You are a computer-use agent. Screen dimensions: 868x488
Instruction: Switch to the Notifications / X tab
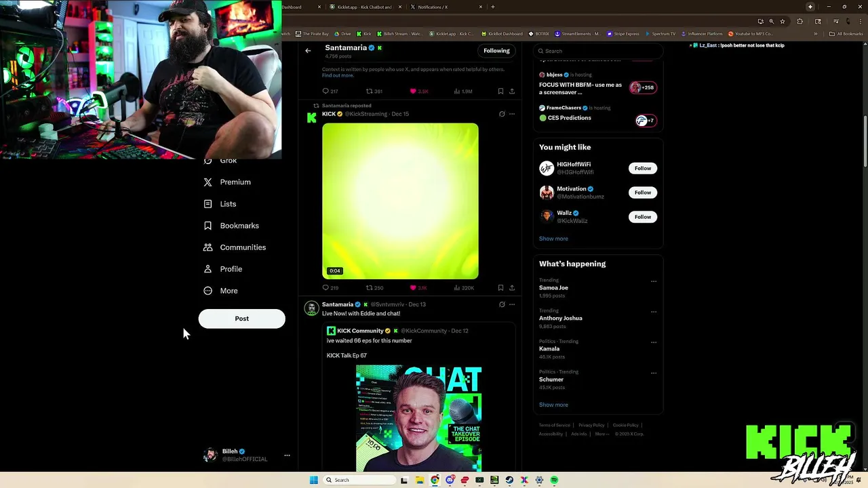point(446,7)
